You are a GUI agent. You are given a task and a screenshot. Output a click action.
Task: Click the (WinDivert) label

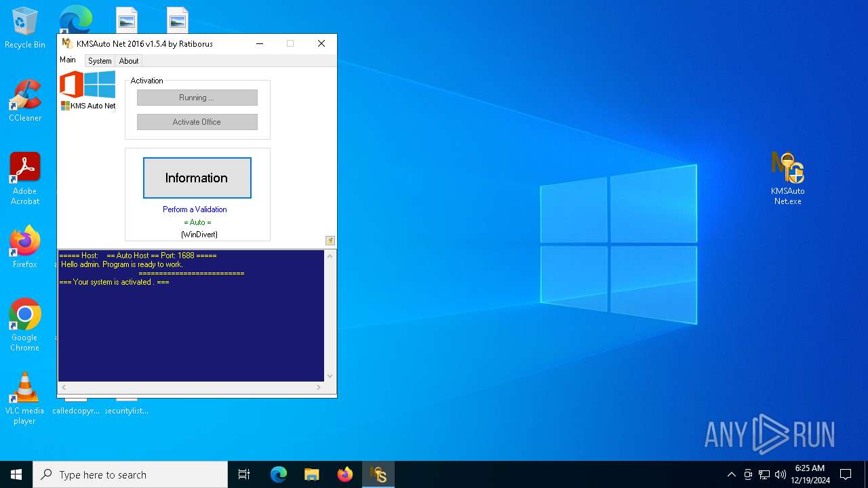pos(199,235)
